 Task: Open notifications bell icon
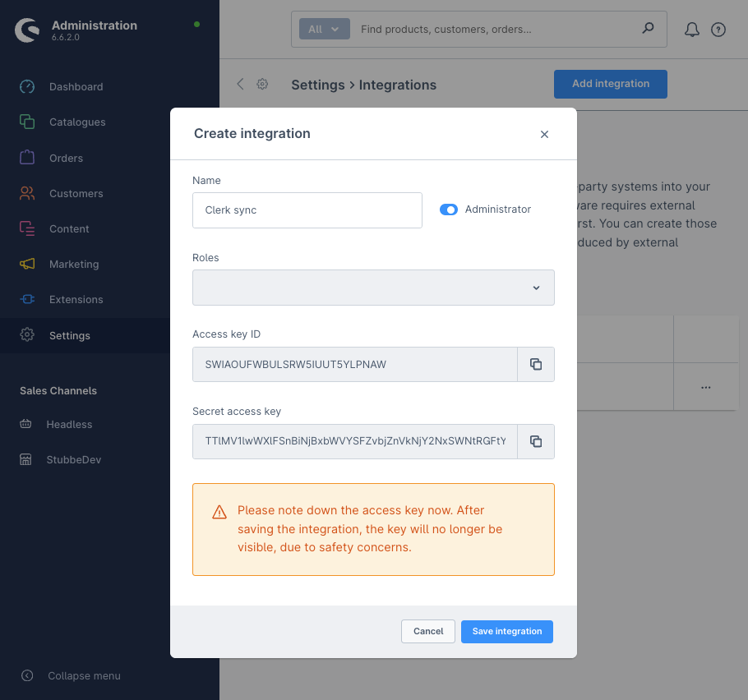(x=692, y=30)
